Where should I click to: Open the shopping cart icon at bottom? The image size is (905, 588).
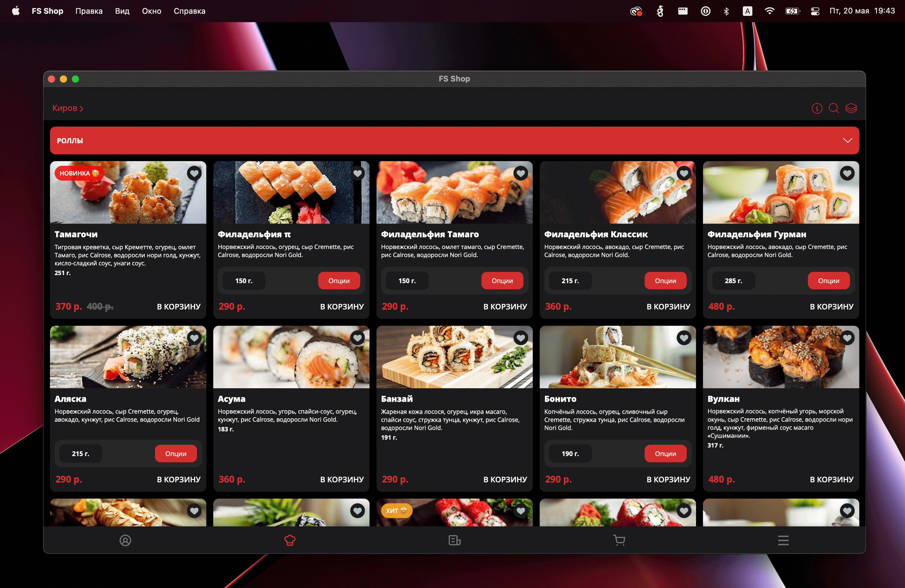click(619, 540)
